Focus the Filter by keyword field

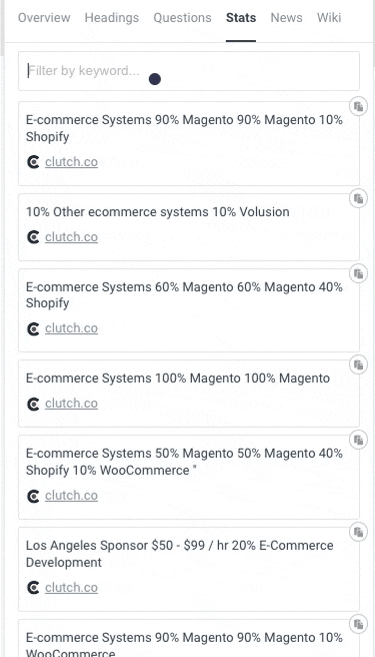pos(189,71)
